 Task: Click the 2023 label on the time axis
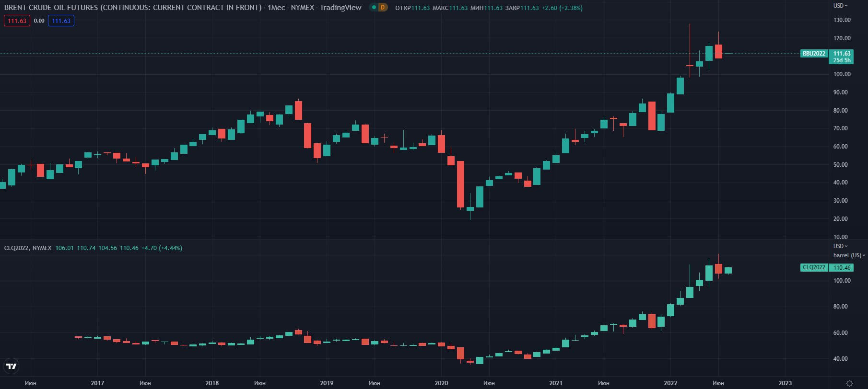pos(785,383)
